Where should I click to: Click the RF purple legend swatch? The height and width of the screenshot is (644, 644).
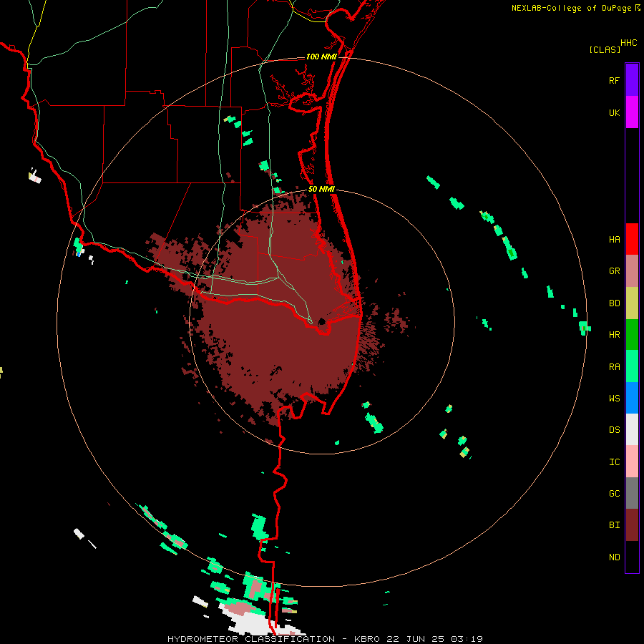click(x=632, y=80)
